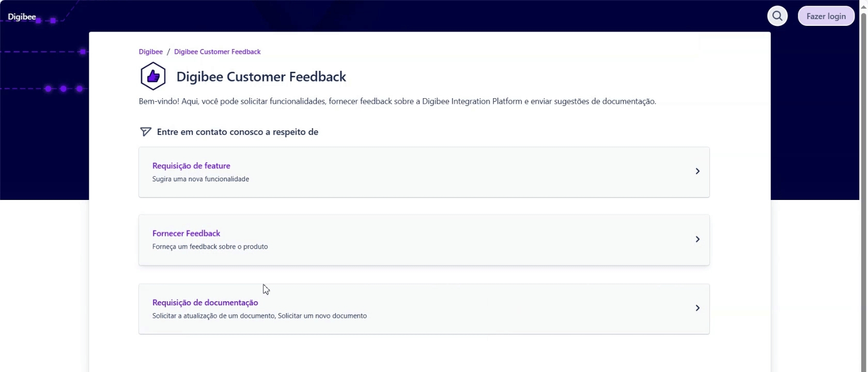Expand the Requisição de feature chevron
The height and width of the screenshot is (372, 868).
tap(697, 172)
